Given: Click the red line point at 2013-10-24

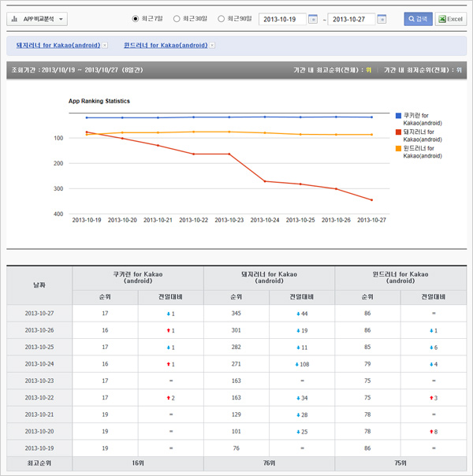Looking at the screenshot, I should (265, 181).
